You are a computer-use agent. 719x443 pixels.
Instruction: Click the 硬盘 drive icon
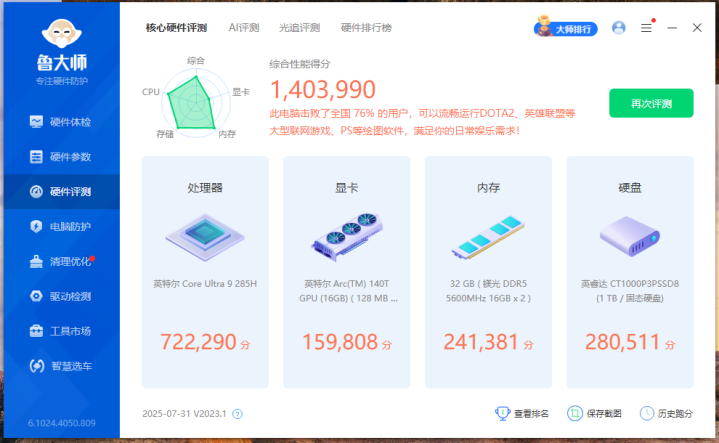[630, 237]
